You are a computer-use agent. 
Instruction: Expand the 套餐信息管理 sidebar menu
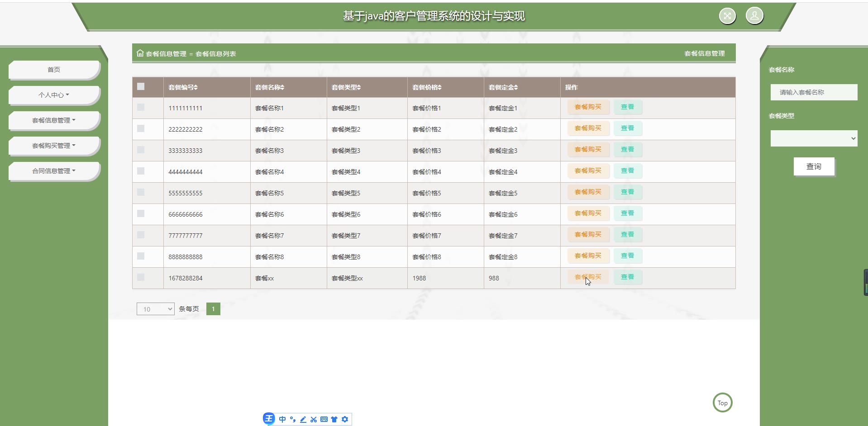tap(54, 120)
